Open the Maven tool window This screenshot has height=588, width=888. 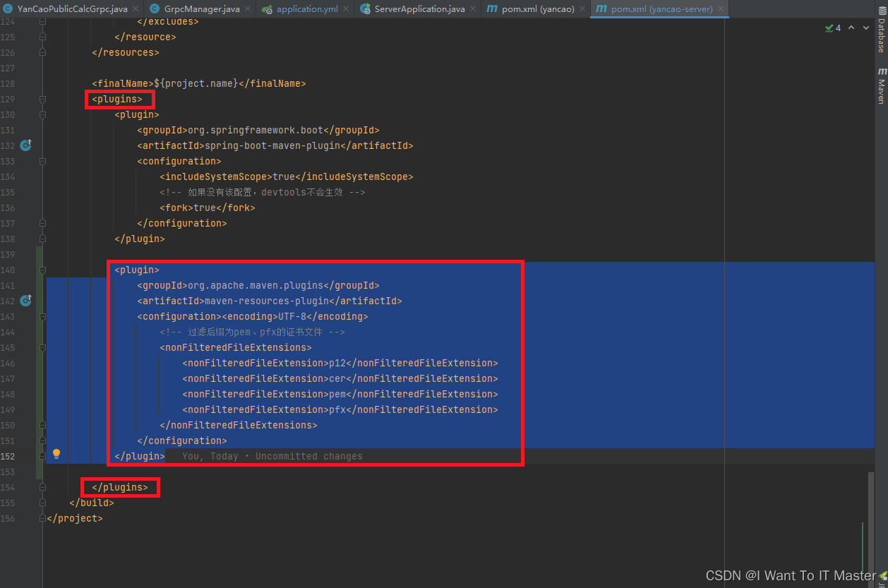click(880, 86)
